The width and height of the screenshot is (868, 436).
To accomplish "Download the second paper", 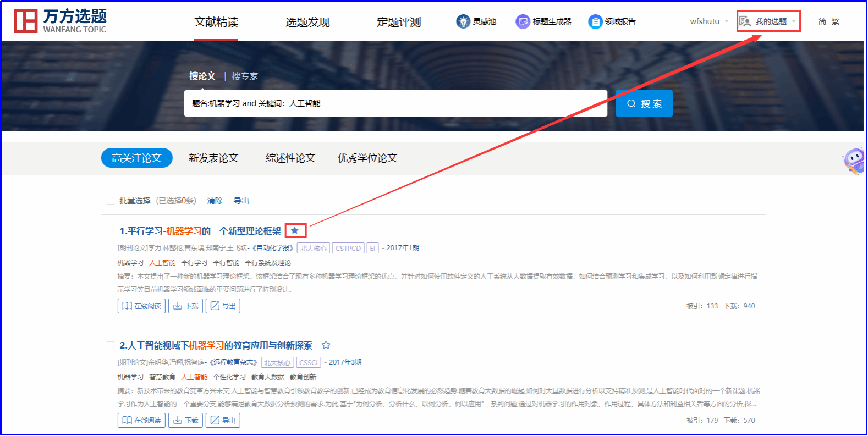I will (185, 420).
